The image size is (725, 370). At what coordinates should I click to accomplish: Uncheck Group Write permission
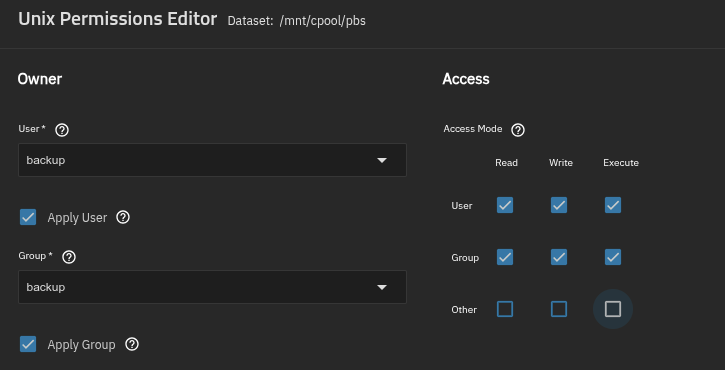(x=559, y=257)
